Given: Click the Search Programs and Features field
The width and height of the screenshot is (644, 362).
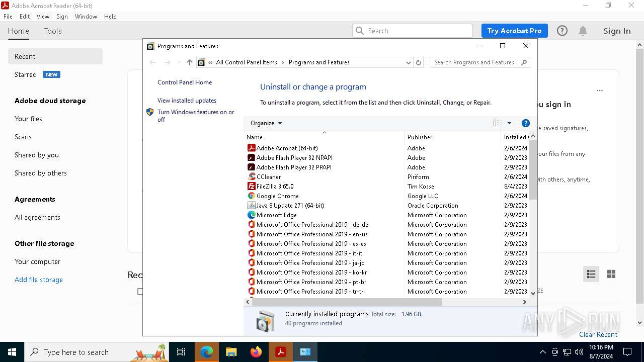Looking at the screenshot, I should tap(475, 62).
